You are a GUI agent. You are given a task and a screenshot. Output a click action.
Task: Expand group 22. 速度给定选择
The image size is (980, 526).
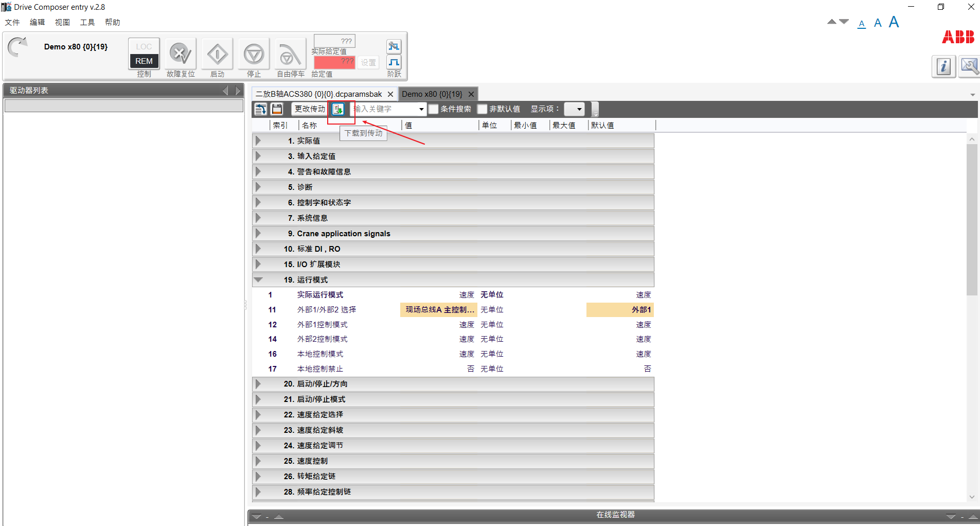click(258, 415)
